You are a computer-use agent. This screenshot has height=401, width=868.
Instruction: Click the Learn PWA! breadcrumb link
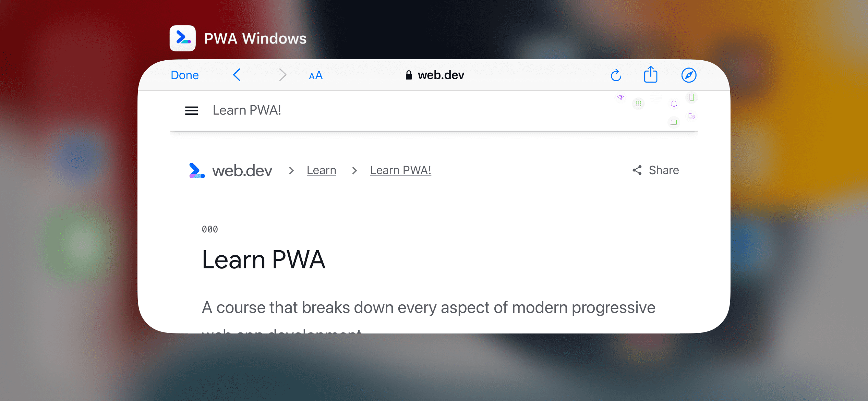401,170
